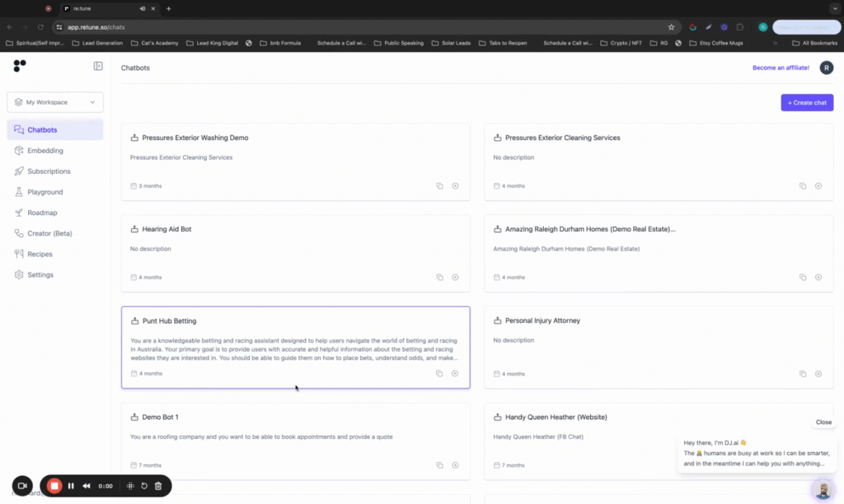Pause the recording timer
The height and width of the screenshot is (504, 844).
coord(70,485)
